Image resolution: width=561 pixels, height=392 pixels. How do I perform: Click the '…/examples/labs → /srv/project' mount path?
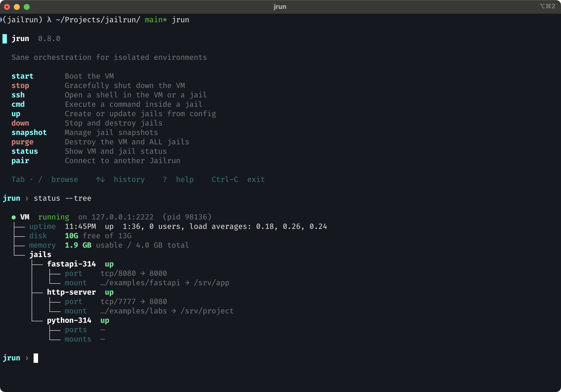pyautogui.click(x=167, y=311)
